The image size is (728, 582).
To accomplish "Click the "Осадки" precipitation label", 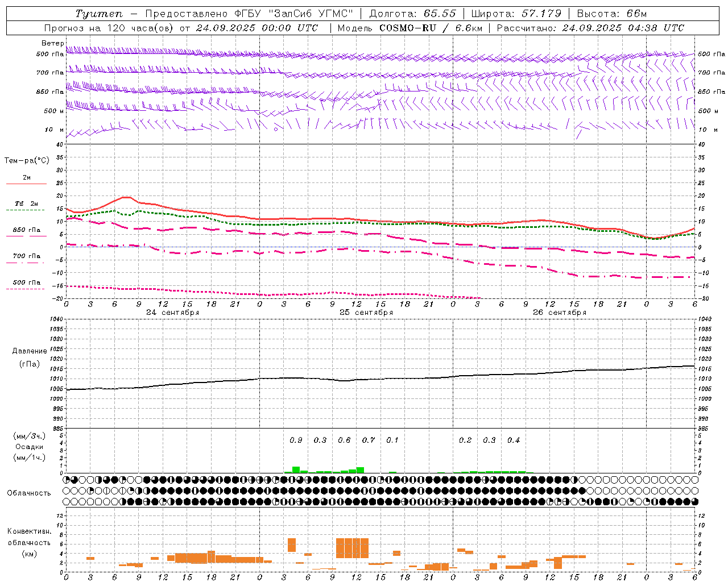I will click(29, 447).
